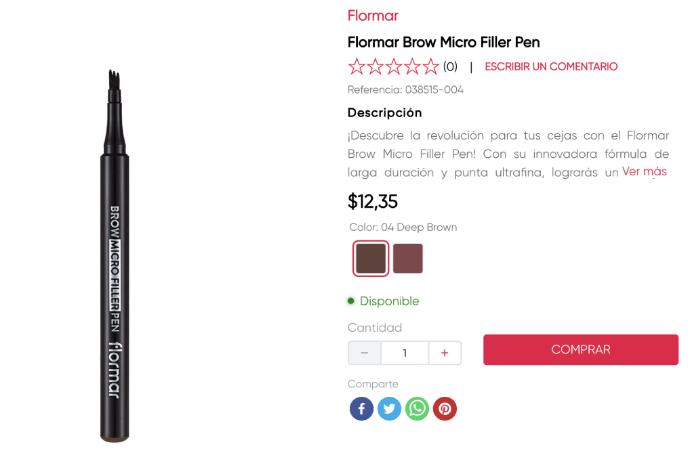Screen dimensions: 690x472
Task: Give a five-star rating
Action: (430, 67)
